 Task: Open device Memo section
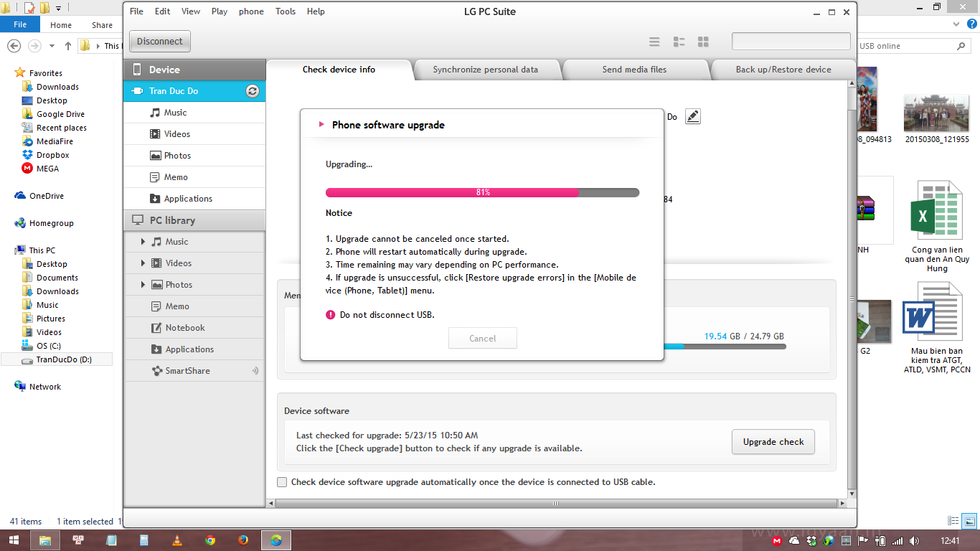click(194, 177)
